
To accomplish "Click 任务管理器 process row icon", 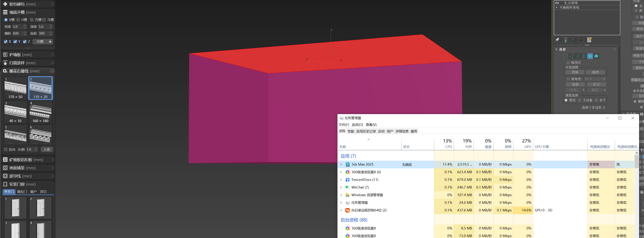I will tap(347, 203).
